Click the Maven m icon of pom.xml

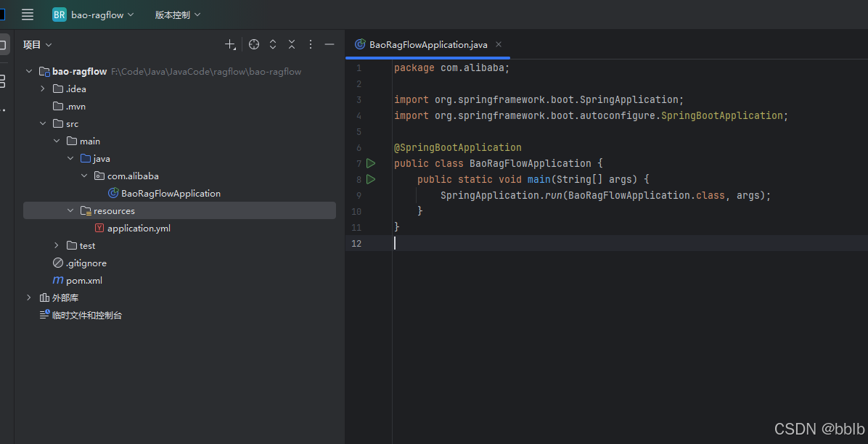point(57,280)
